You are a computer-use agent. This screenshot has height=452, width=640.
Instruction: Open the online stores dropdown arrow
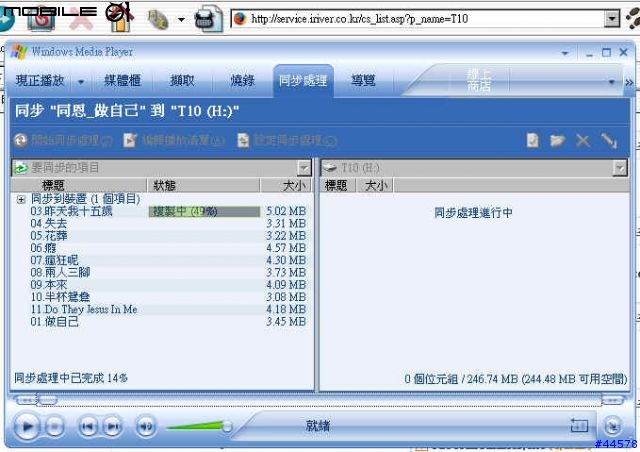click(611, 82)
